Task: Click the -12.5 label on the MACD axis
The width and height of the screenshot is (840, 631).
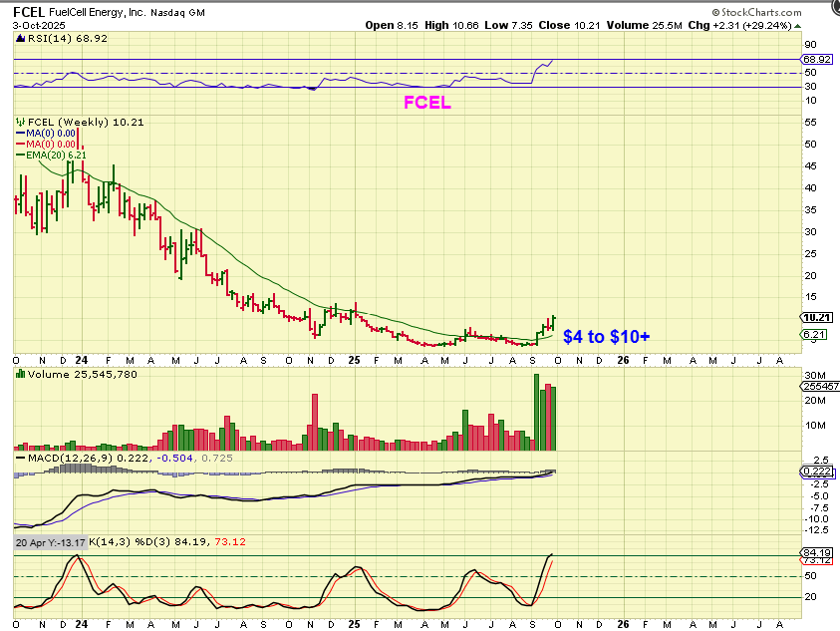Action: 816,530
